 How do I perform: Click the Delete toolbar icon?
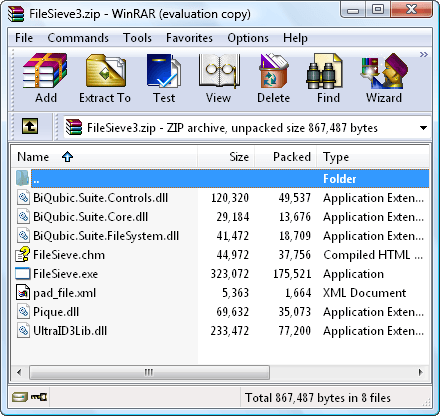(x=273, y=71)
